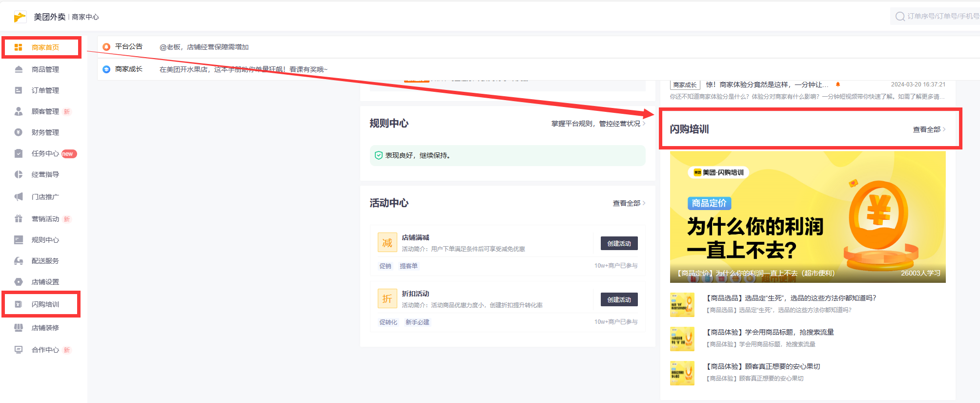The height and width of the screenshot is (403, 980).
Task: Open 为什么你的利润一直上不去 banner
Action: 808,217
